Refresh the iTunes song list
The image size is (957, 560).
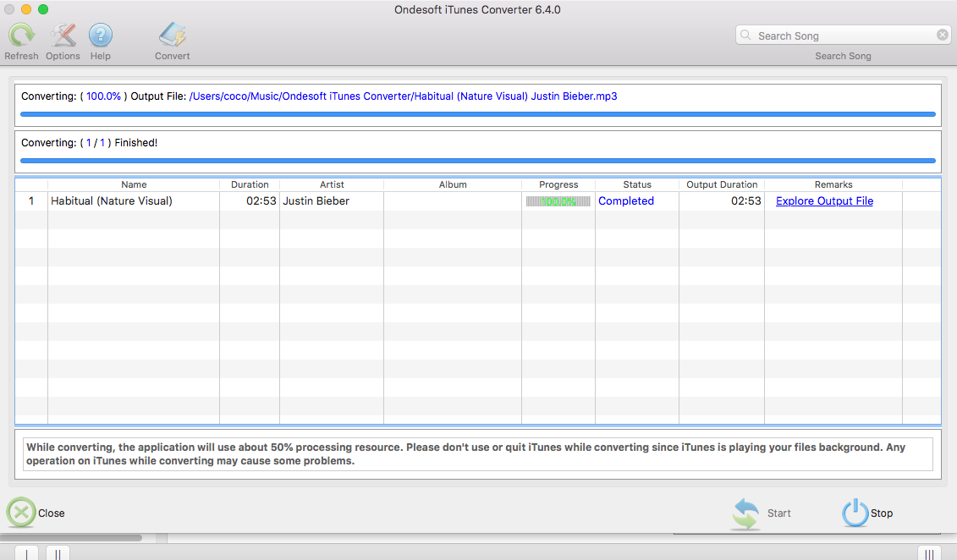21,36
